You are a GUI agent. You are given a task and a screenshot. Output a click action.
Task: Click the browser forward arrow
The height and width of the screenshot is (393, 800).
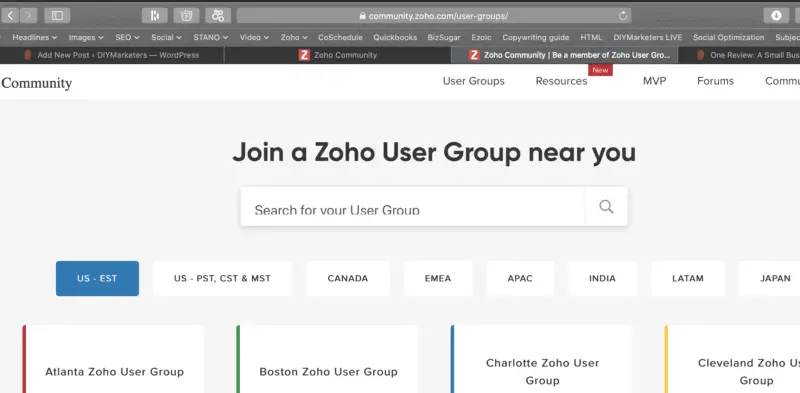pyautogui.click(x=28, y=16)
